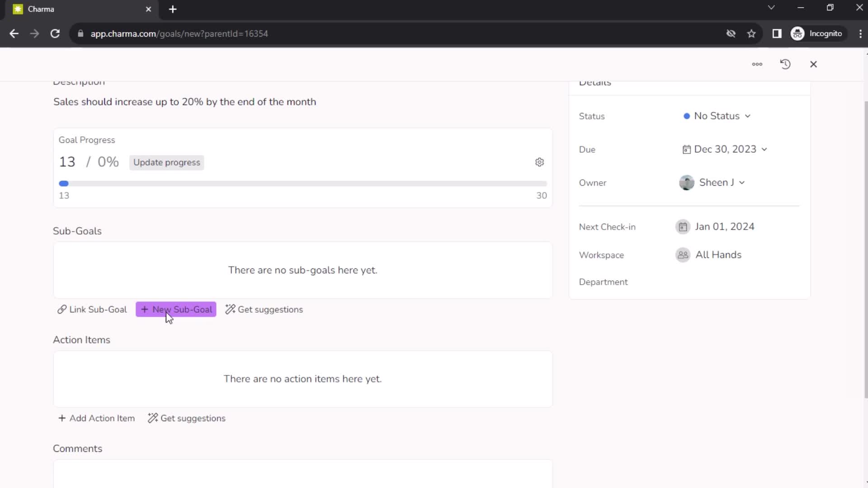Click the history/restore icon in the toolbar
Image resolution: width=868 pixels, height=488 pixels.
(786, 64)
